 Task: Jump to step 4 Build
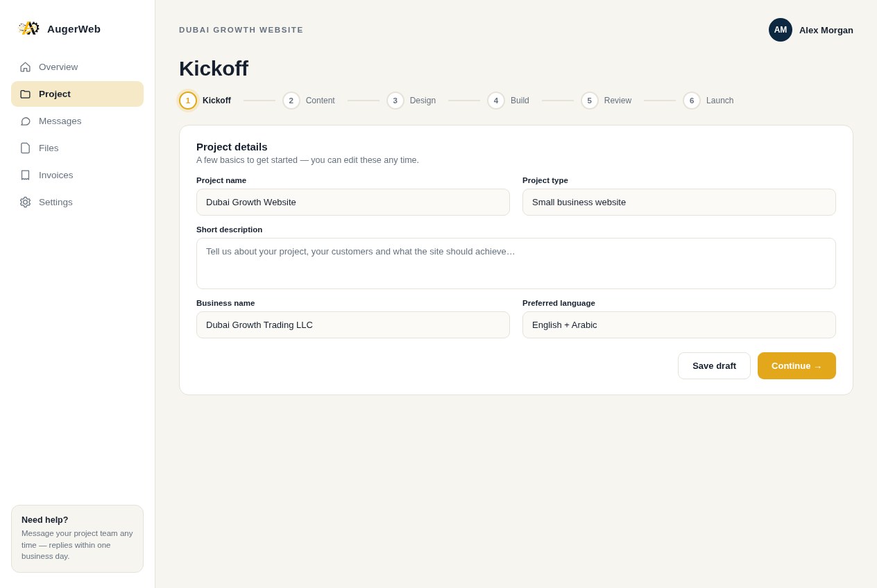coord(508,101)
